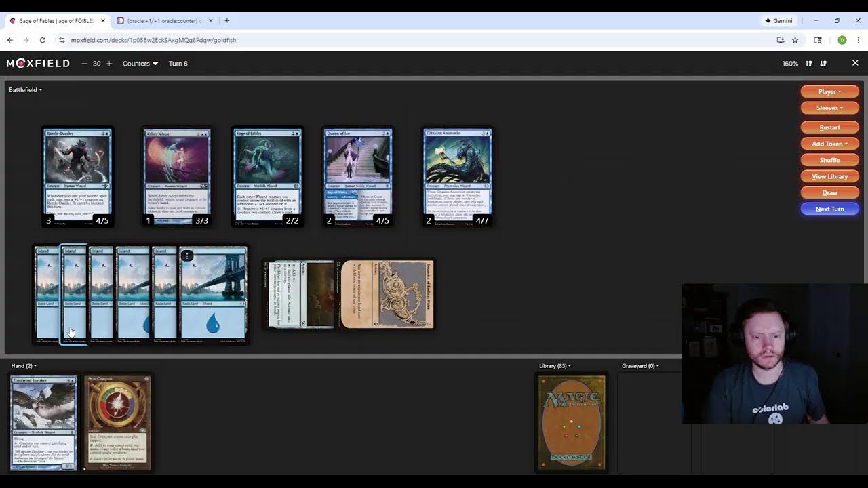The image size is (868, 488).
Task: Select Star Compass in hand
Action: [x=117, y=423]
